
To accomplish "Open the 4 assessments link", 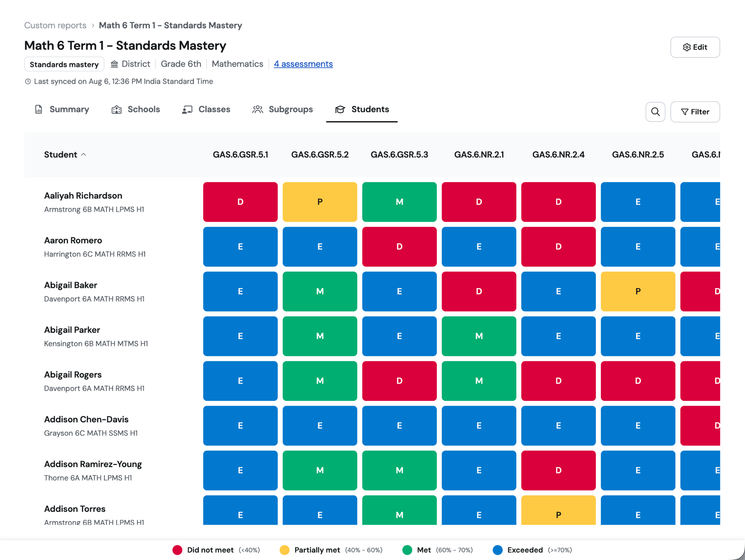I will tap(303, 64).
